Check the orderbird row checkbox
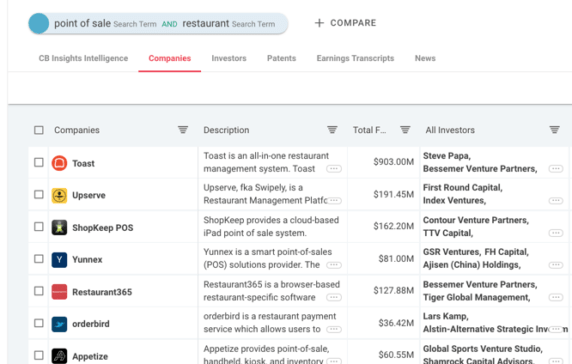The width and height of the screenshot is (572, 364). pos(39,323)
